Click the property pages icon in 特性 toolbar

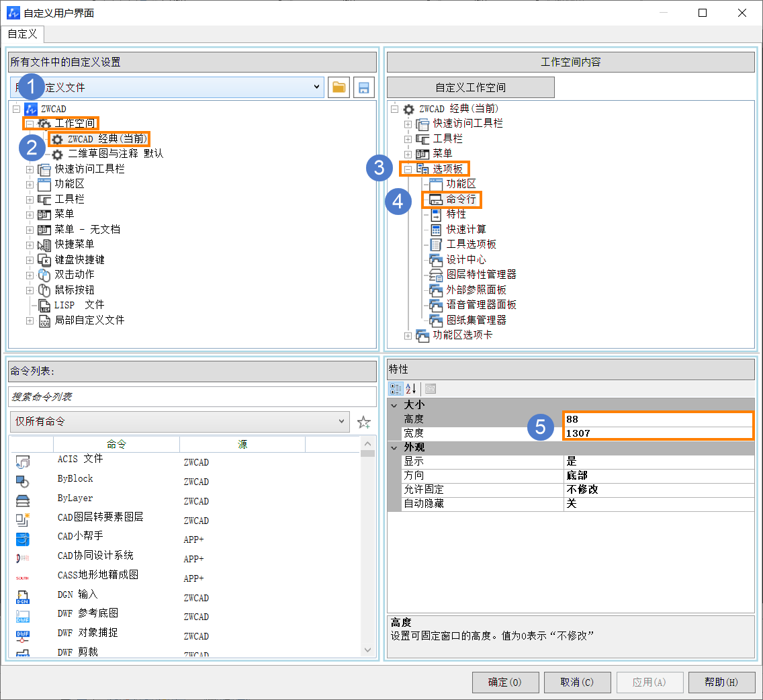coord(431,388)
